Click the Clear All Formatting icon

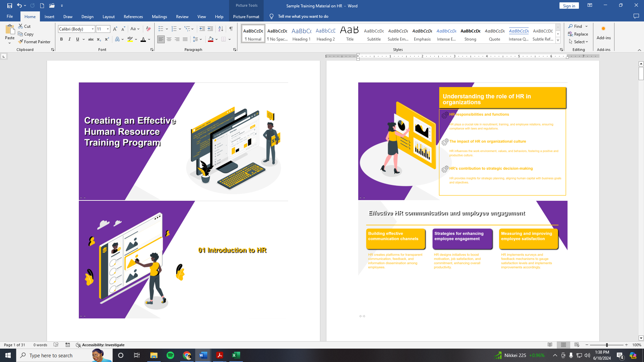click(148, 29)
